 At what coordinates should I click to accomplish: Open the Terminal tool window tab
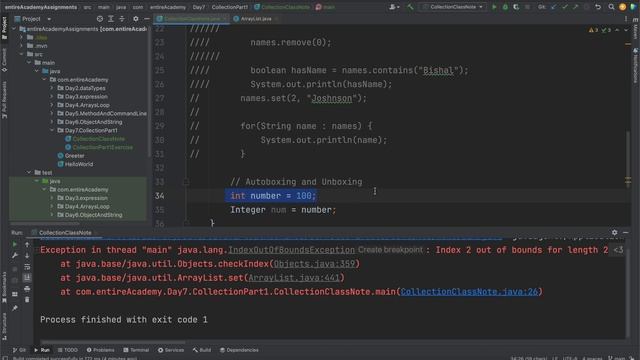pos(136,350)
